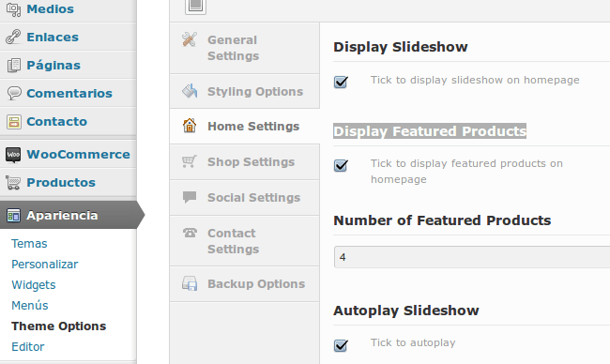Switch to the Social Settings tab

click(245, 198)
